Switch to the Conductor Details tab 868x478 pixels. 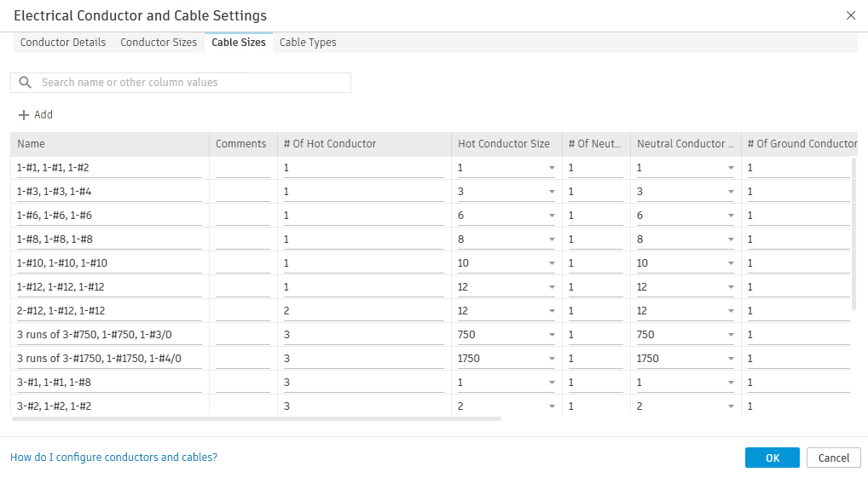[x=63, y=43]
